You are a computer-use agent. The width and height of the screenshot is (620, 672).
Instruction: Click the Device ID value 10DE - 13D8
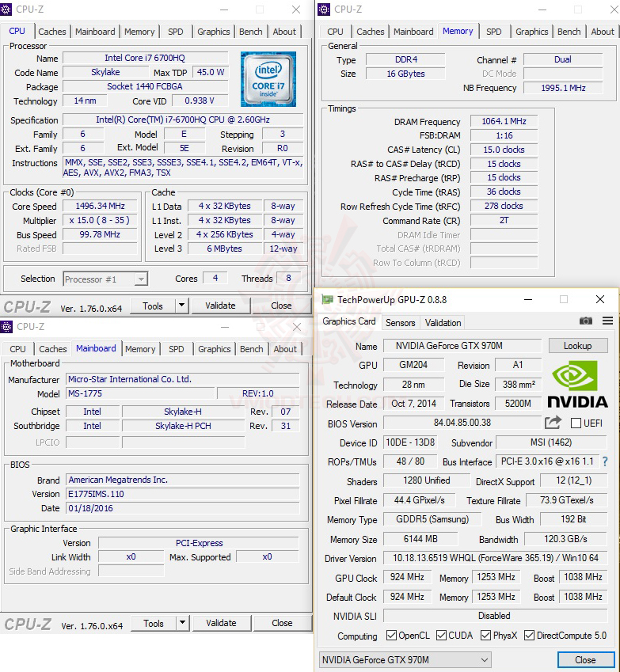pos(410,442)
